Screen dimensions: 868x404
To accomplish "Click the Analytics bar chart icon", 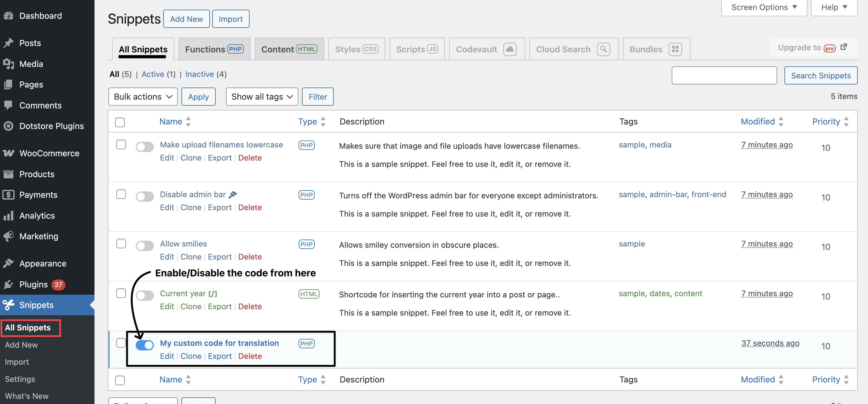I will tap(8, 216).
